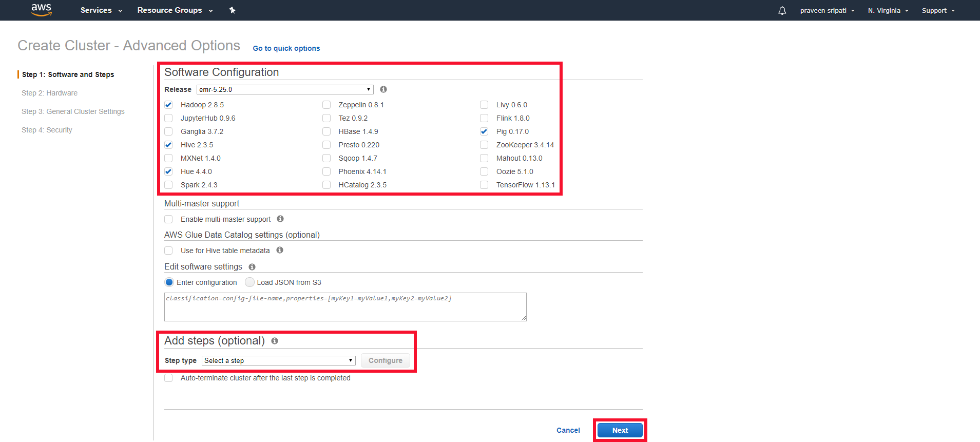Select HCatalog 2.3.5 checkbox
The width and height of the screenshot is (980, 442).
(326, 185)
